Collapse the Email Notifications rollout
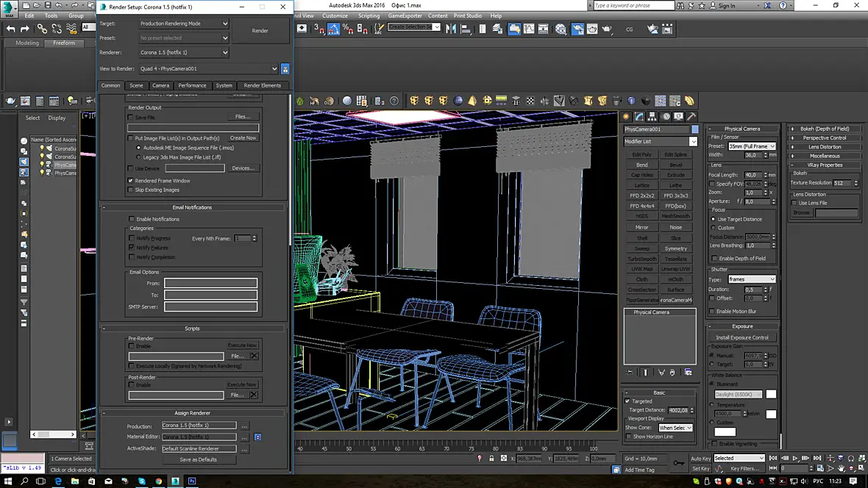The width and height of the screenshot is (868, 488). (192, 207)
